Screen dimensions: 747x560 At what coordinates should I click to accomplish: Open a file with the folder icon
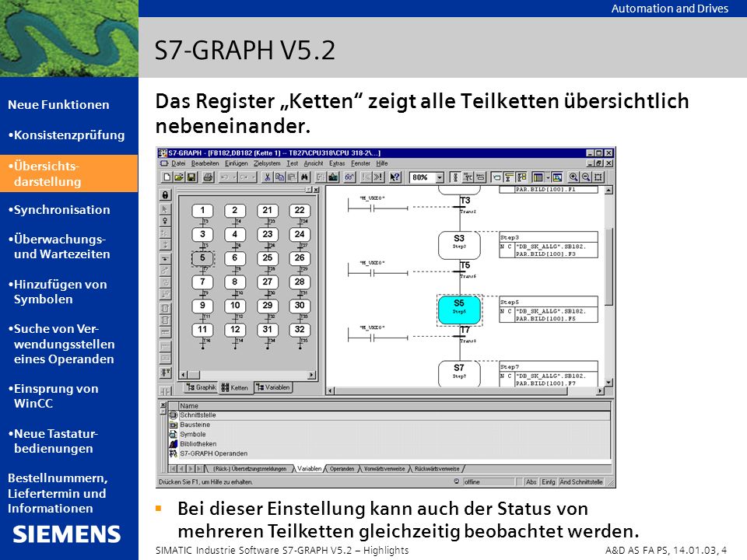click(x=179, y=177)
